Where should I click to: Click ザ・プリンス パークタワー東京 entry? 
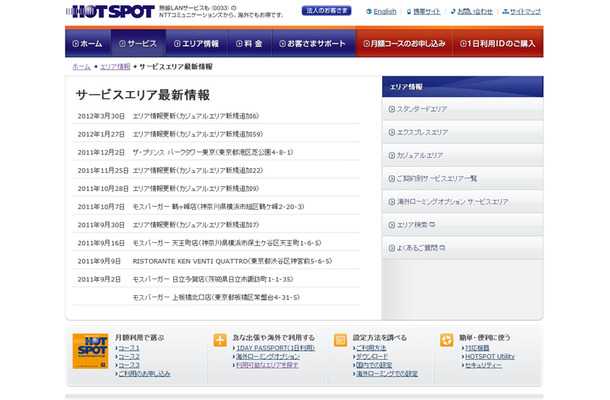click(x=213, y=153)
